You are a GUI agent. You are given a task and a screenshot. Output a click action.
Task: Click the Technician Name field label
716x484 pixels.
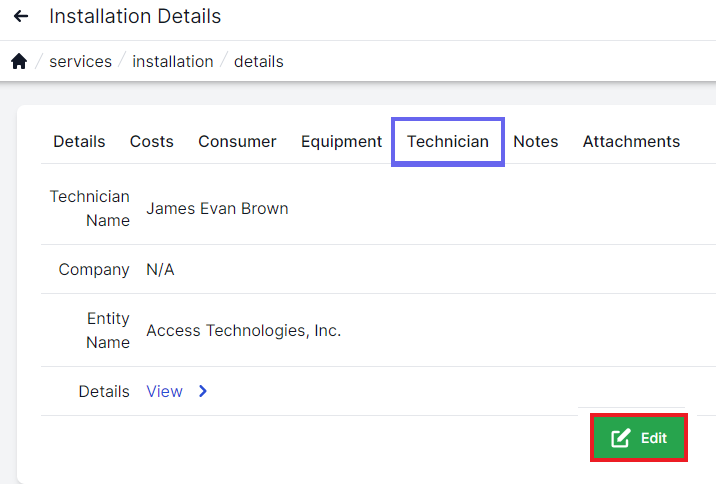coord(90,209)
